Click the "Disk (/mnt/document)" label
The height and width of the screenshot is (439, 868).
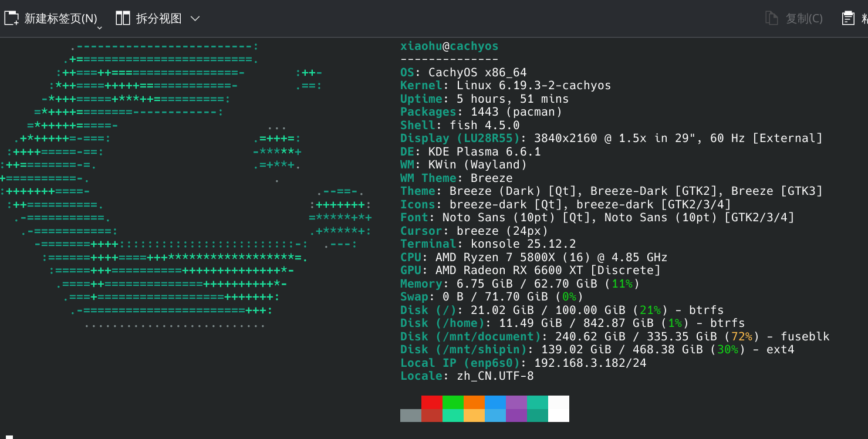coord(471,337)
